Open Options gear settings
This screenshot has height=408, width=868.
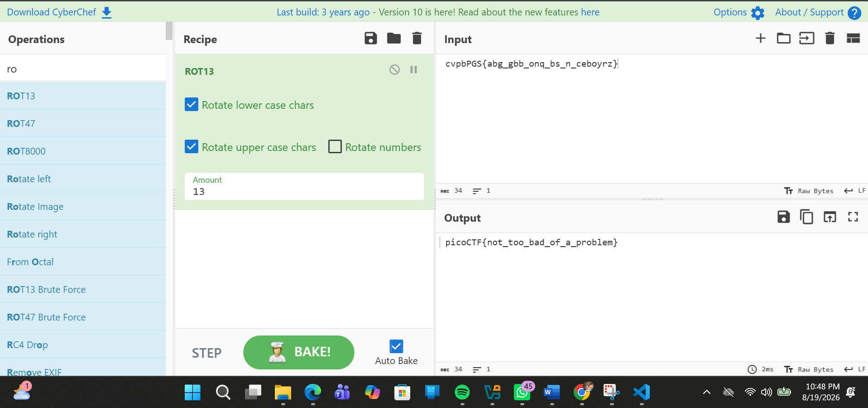pyautogui.click(x=758, y=13)
